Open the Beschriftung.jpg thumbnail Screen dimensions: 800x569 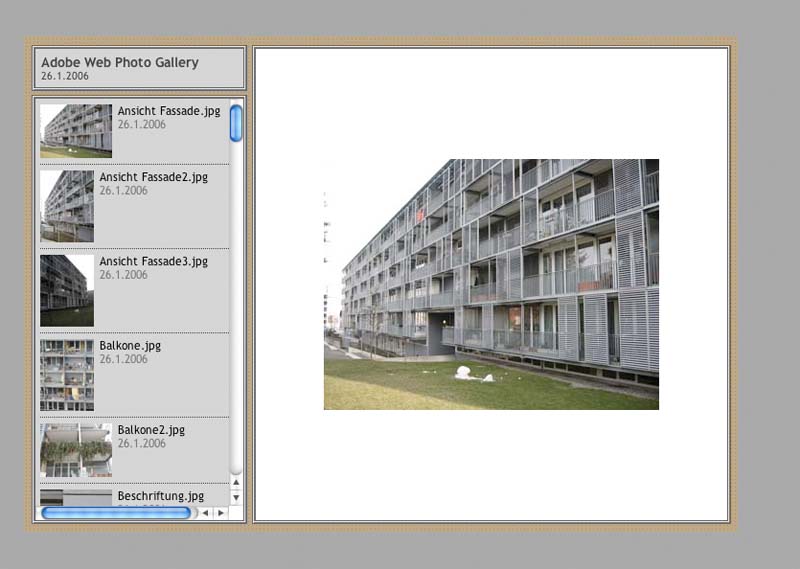point(76,498)
